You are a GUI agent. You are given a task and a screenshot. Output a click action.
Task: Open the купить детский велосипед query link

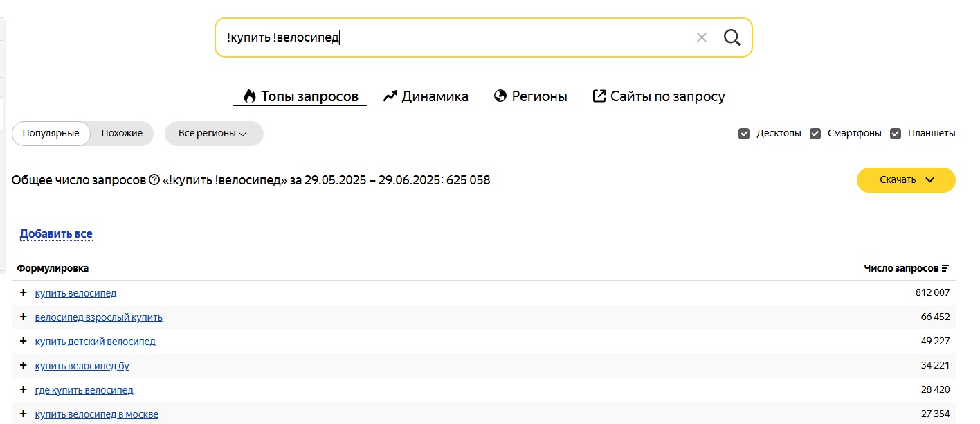(95, 341)
